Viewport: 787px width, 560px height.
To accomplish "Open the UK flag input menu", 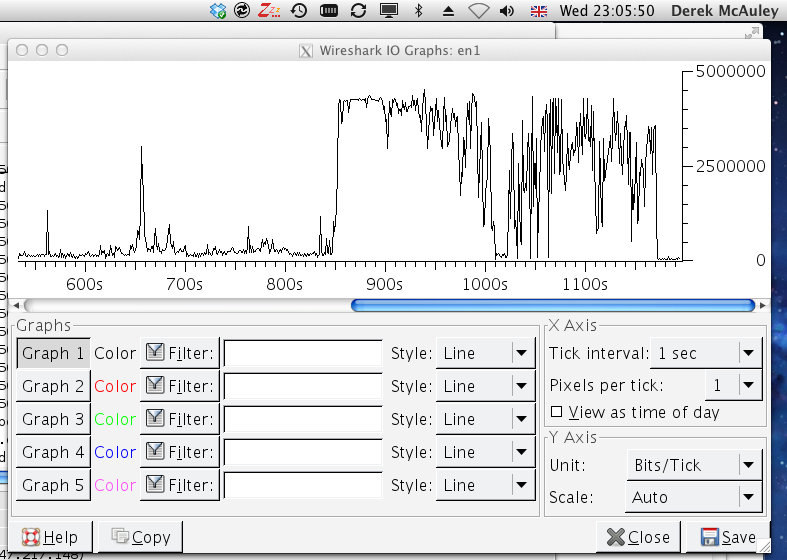I will tap(539, 11).
